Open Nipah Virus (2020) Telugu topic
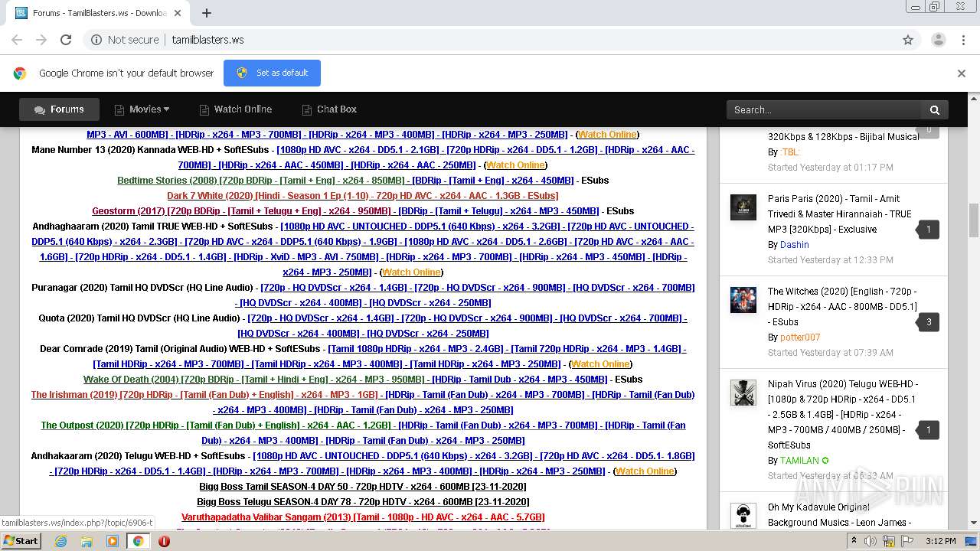Screen dimensions: 980x551 click(x=843, y=415)
